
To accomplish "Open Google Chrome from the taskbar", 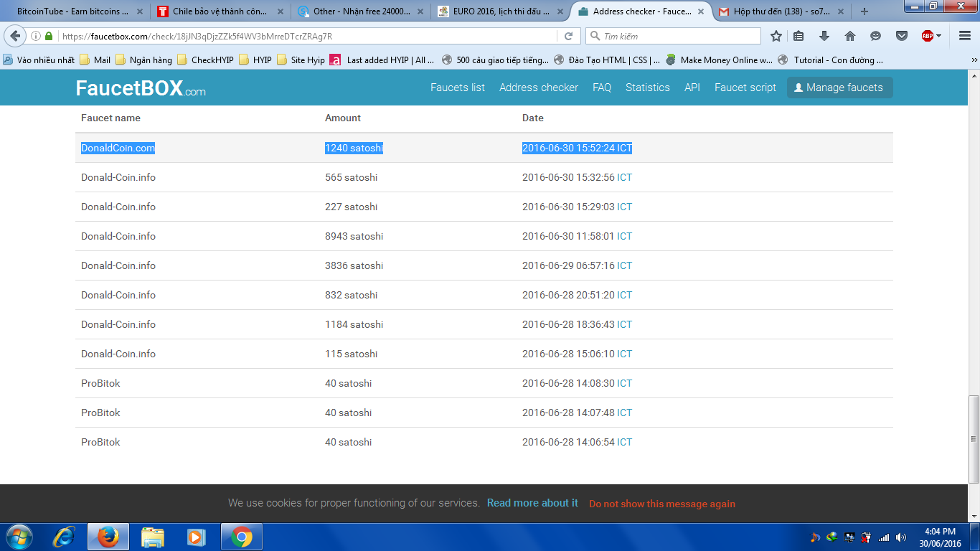I will coord(241,537).
